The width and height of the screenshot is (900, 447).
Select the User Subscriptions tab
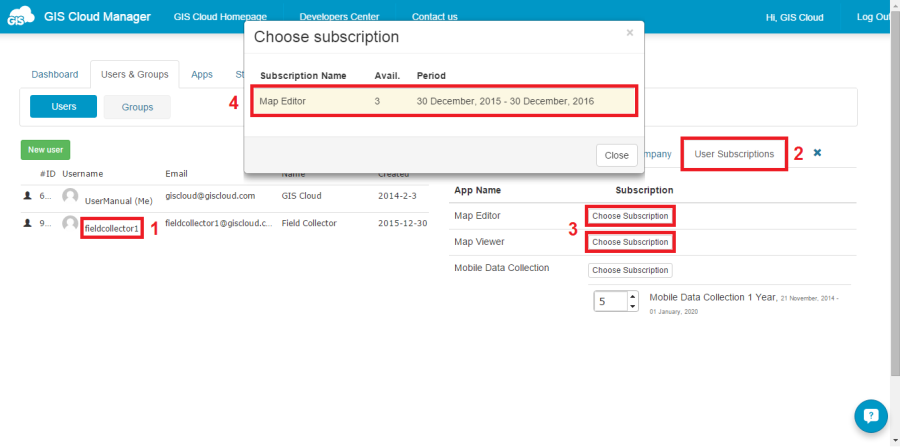734,154
